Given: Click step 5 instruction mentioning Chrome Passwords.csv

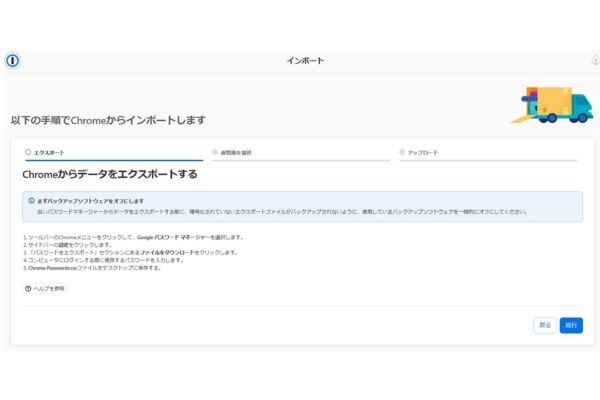Looking at the screenshot, I should click(92, 268).
